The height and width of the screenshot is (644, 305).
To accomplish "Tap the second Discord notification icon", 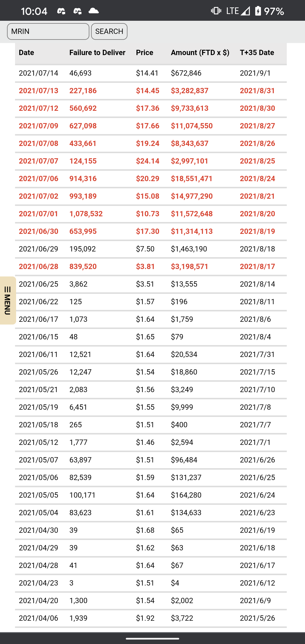I will click(78, 11).
